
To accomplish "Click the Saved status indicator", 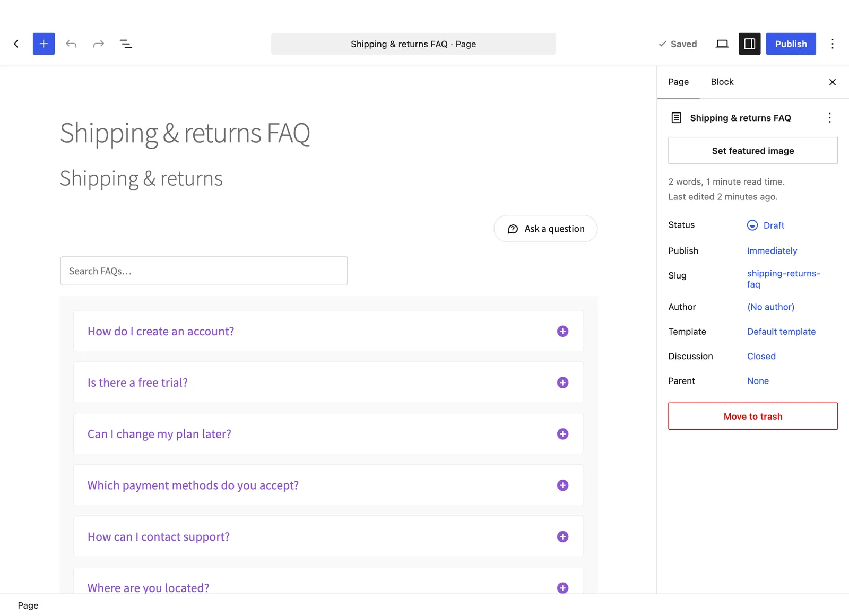I will (x=678, y=44).
